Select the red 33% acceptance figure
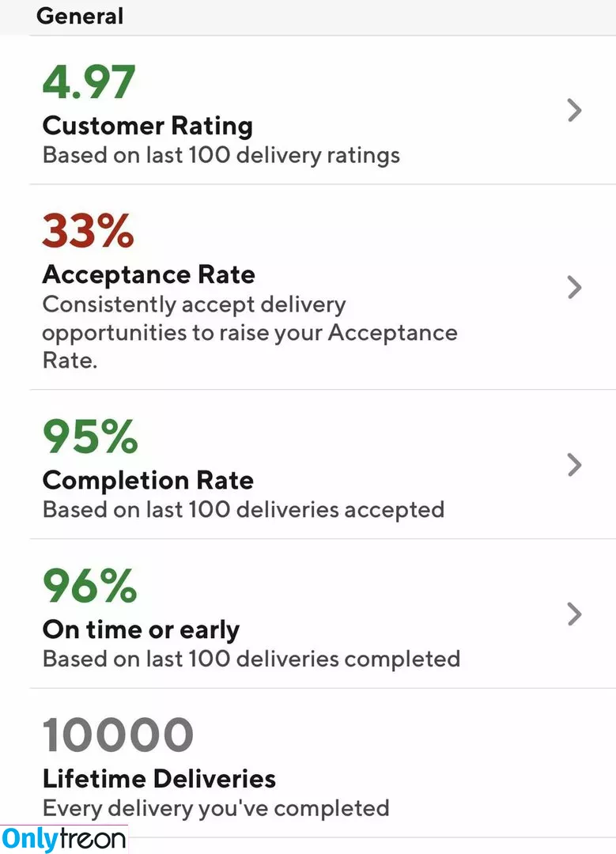Viewport: 616px width, 854px height. [89, 230]
